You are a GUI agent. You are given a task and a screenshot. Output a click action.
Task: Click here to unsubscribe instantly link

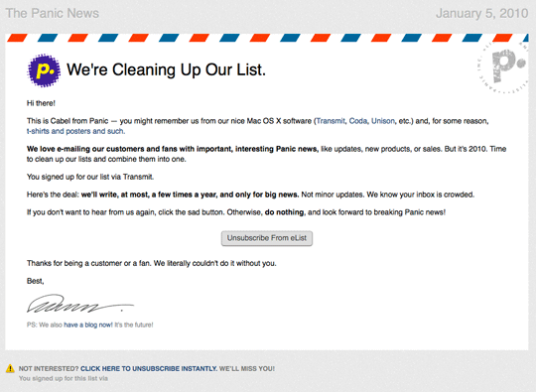click(x=149, y=369)
